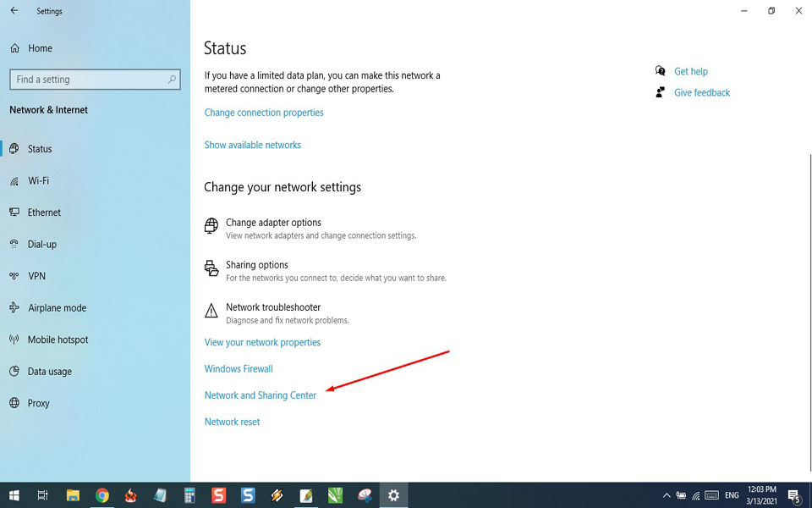Click Change connection properties link
812x508 pixels.
264,113
